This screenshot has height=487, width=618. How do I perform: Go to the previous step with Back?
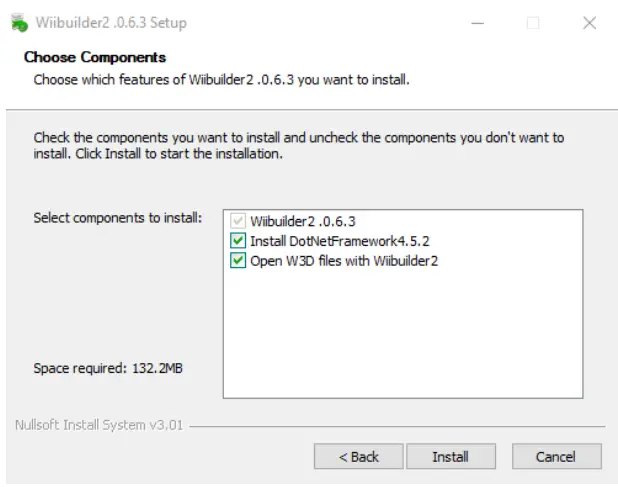358,456
